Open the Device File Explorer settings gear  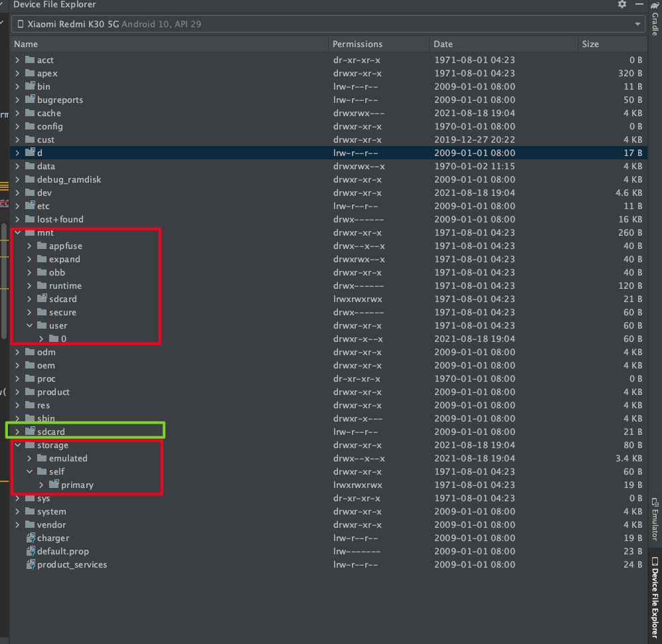tap(622, 4)
